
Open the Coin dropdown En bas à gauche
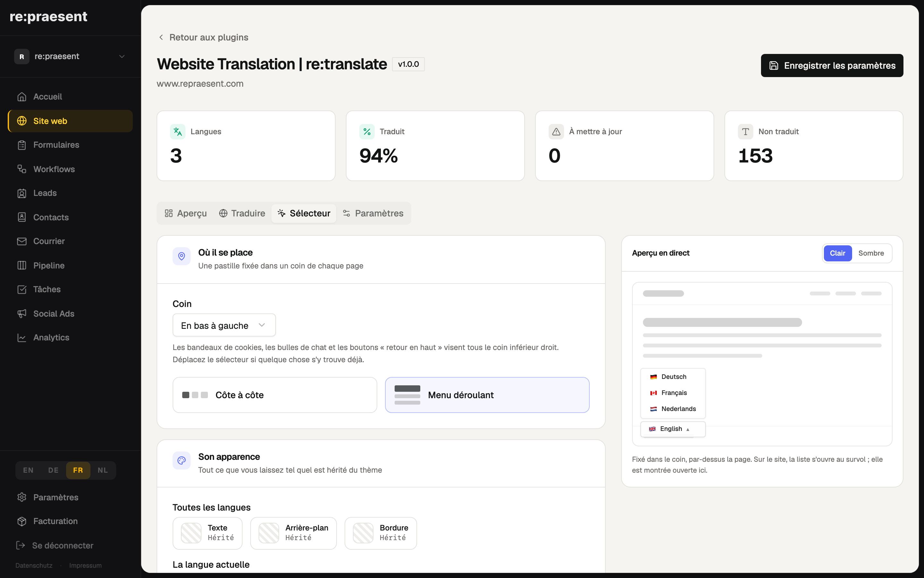(224, 325)
